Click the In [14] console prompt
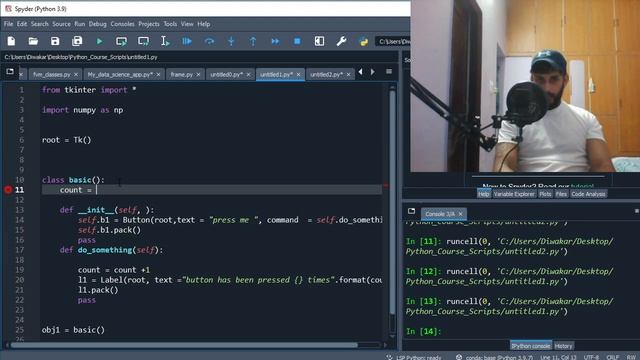Viewport: 640px width, 360px height. tap(424, 331)
